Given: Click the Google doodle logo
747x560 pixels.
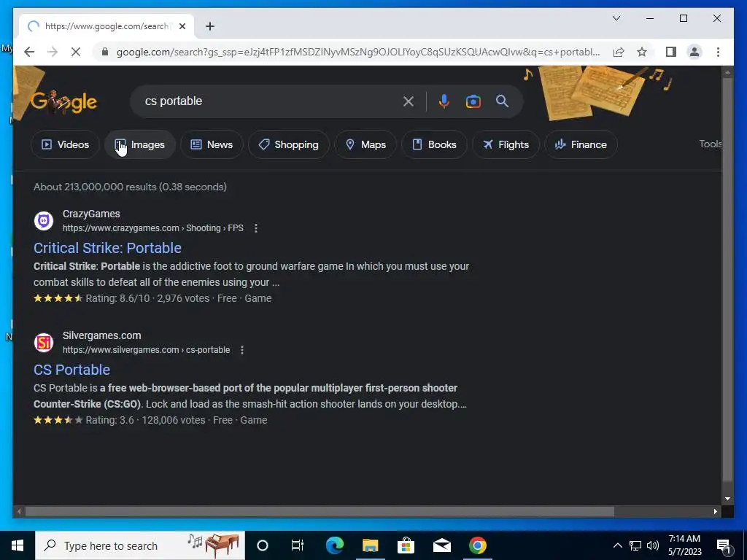Looking at the screenshot, I should tap(64, 101).
